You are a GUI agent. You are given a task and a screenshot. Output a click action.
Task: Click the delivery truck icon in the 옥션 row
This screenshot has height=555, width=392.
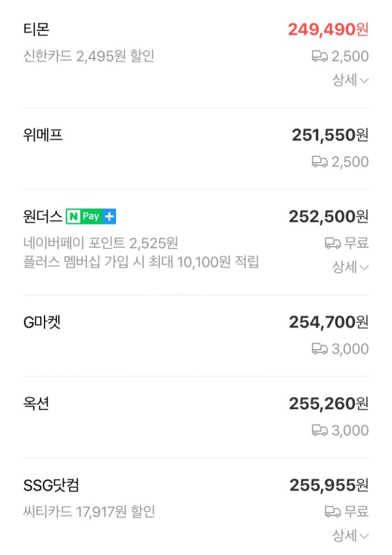319,430
